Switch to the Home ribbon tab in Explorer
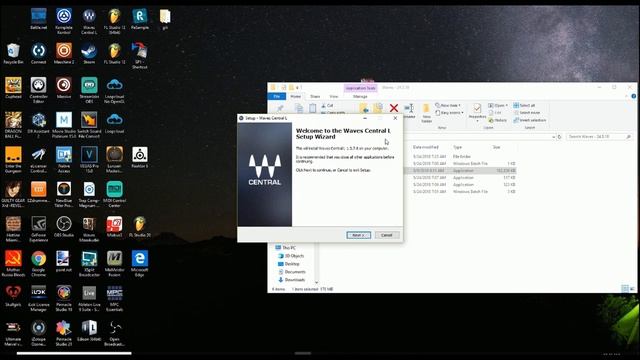The image size is (640, 360). [296, 96]
